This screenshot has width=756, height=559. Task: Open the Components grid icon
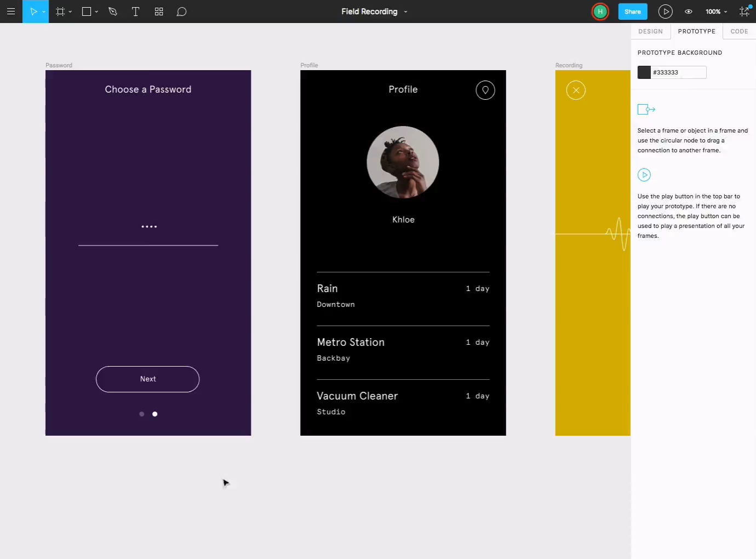pyautogui.click(x=159, y=12)
